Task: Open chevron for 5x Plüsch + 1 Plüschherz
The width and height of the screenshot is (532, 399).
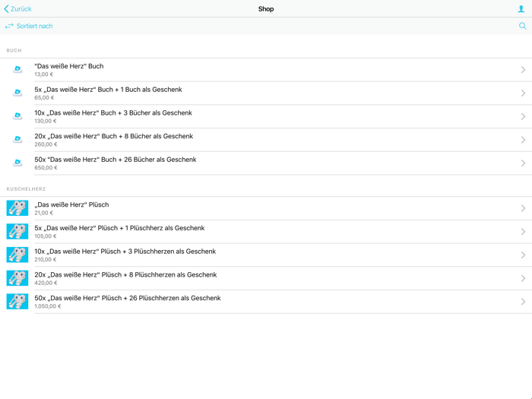Action: click(x=523, y=232)
